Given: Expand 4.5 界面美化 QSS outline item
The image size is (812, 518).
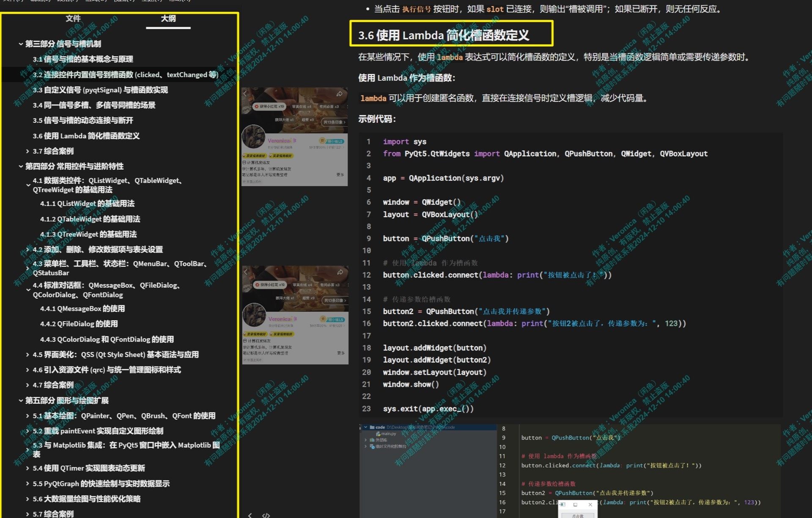Looking at the screenshot, I should click(x=27, y=355).
